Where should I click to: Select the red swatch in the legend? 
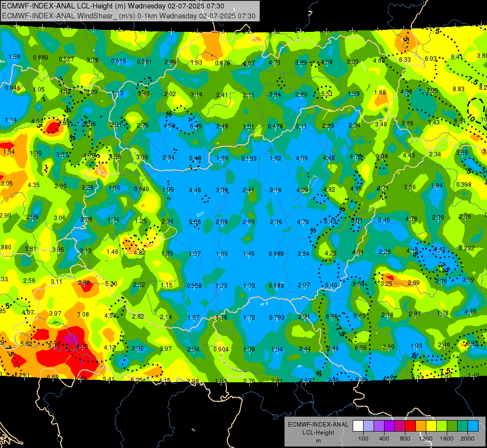click(410, 426)
